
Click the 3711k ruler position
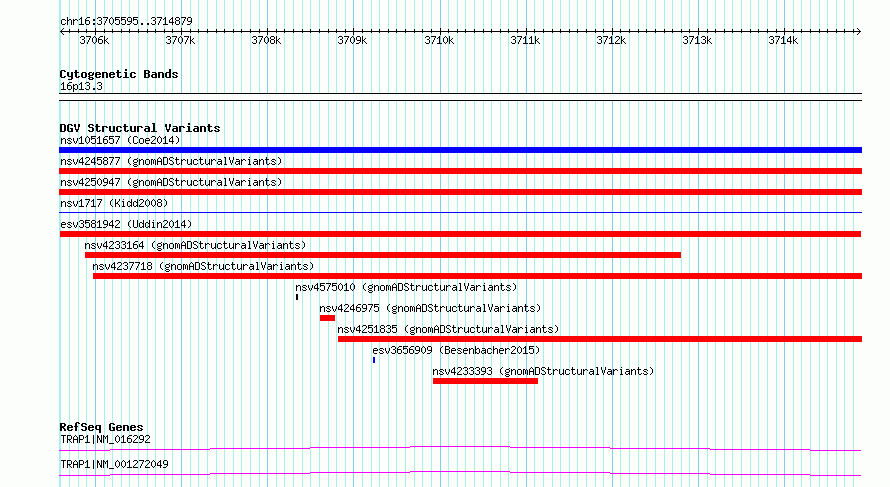pos(525,40)
